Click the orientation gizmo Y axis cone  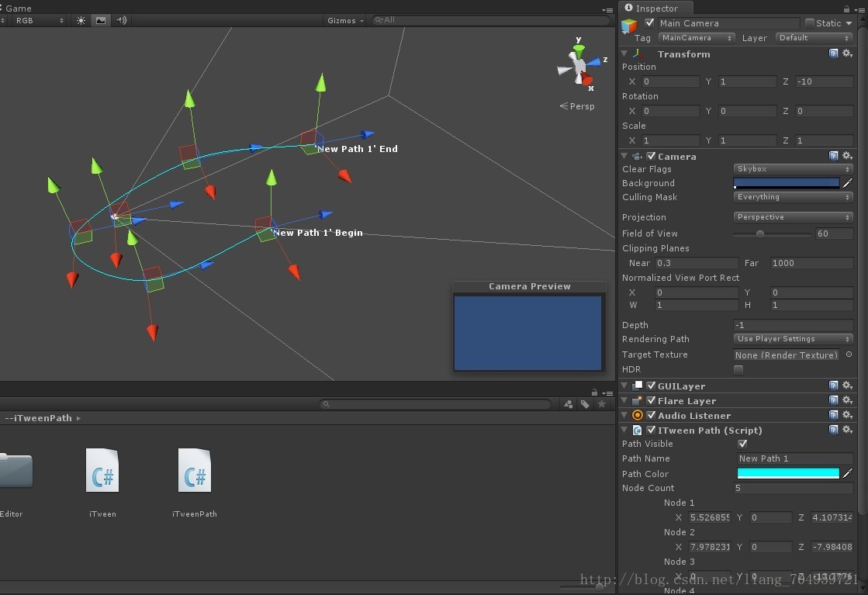point(579,51)
